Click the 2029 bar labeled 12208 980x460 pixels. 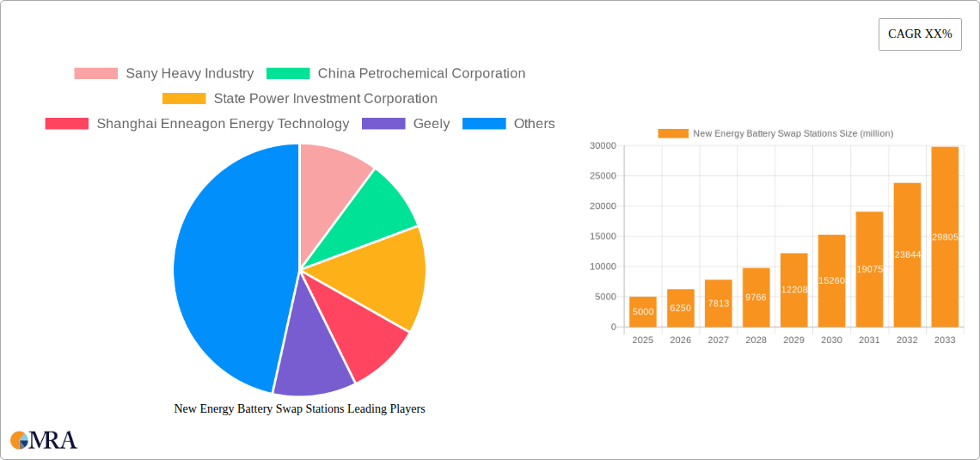click(793, 290)
